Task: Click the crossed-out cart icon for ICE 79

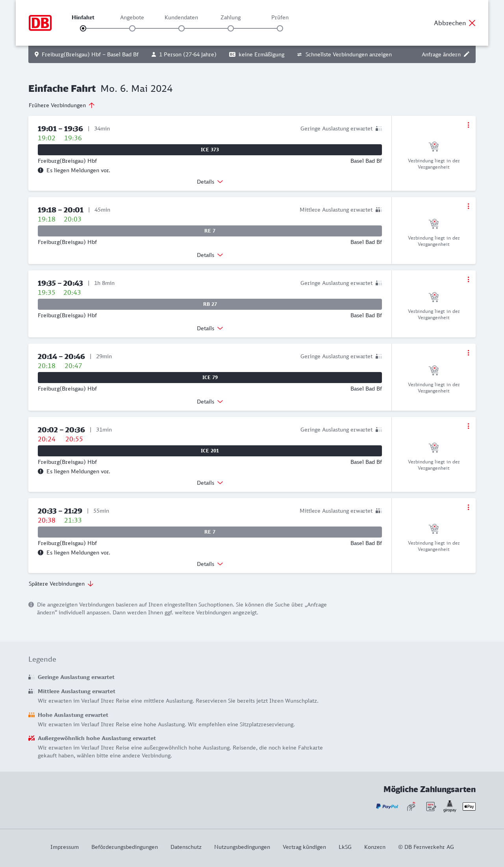Action: [x=434, y=370]
